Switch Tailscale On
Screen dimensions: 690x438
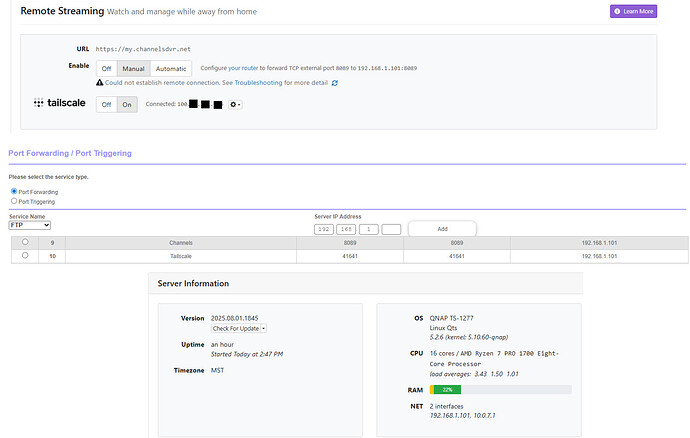click(x=127, y=104)
